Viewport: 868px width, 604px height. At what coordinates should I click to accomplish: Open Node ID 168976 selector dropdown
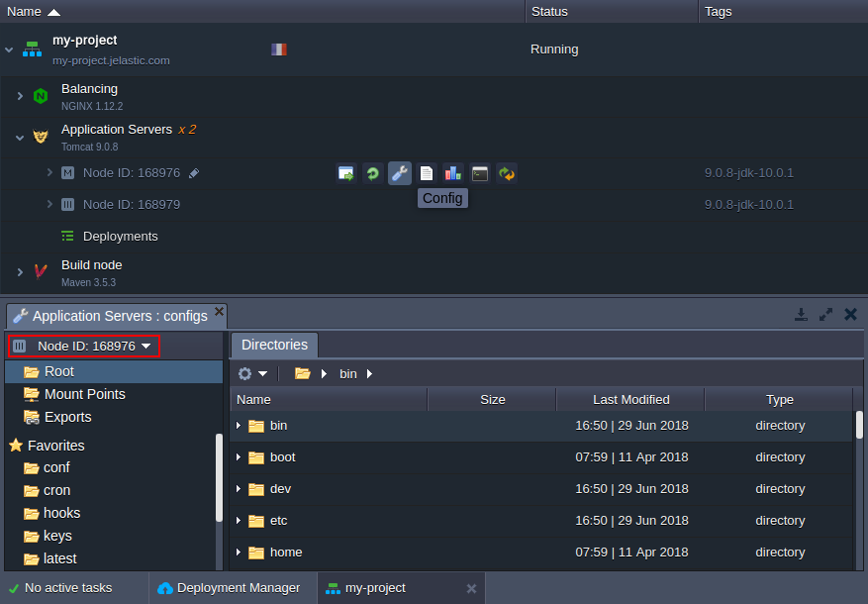85,346
